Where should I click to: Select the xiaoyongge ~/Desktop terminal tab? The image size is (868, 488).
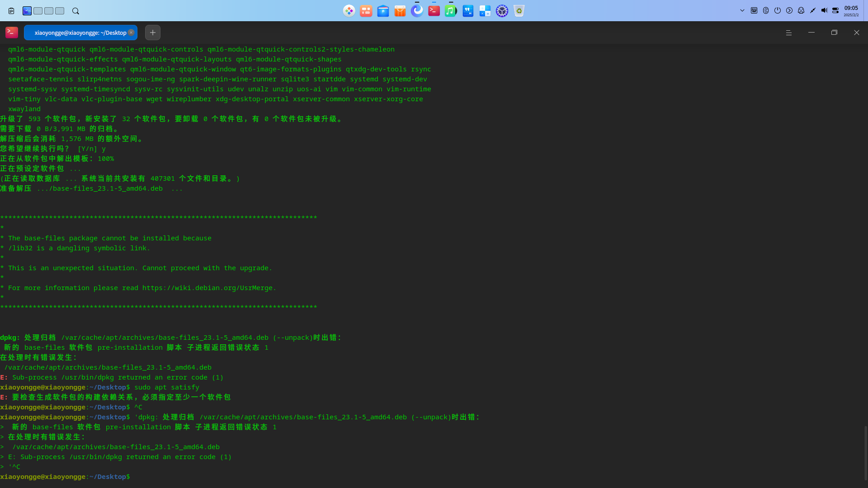[x=80, y=33]
